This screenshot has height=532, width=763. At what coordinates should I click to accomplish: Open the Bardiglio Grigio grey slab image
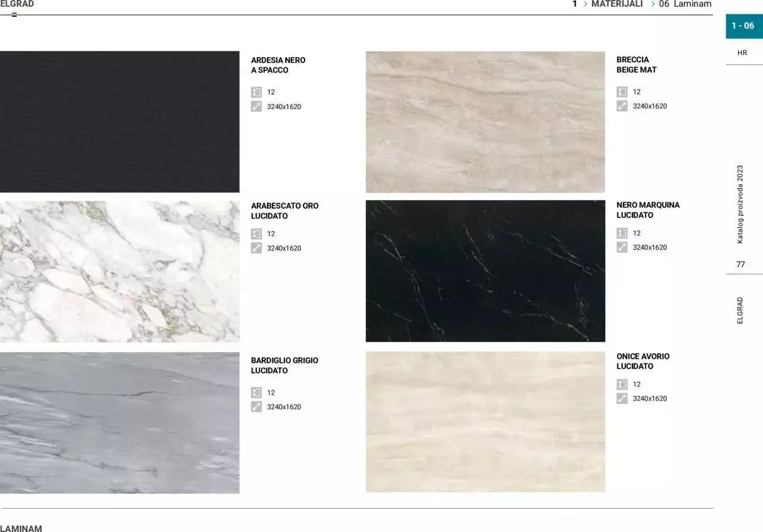(119, 422)
